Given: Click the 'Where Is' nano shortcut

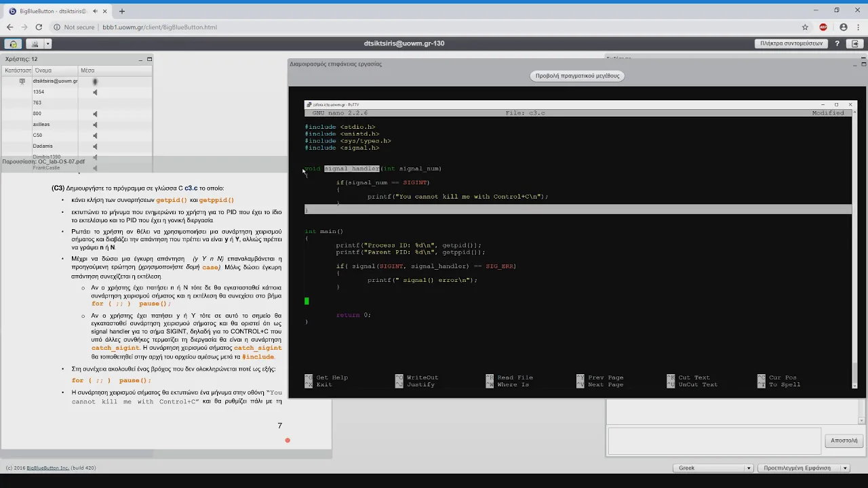Looking at the screenshot, I should click(x=513, y=384).
